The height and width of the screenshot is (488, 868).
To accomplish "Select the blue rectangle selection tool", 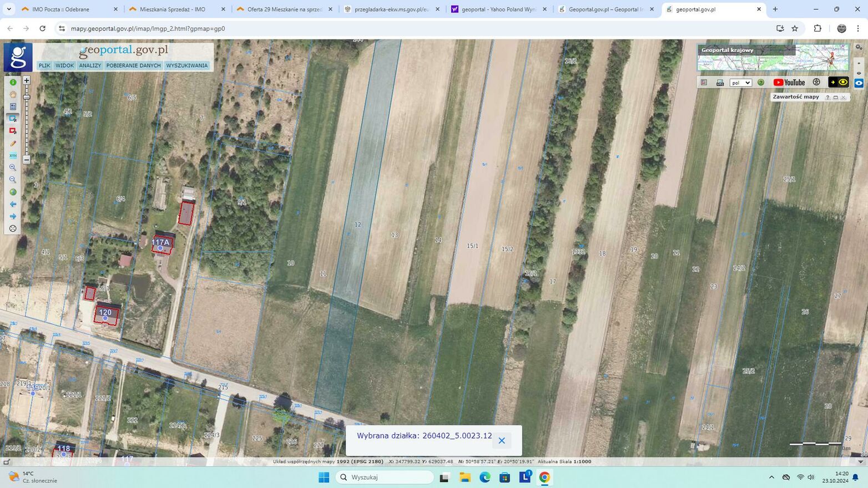I will 13,119.
